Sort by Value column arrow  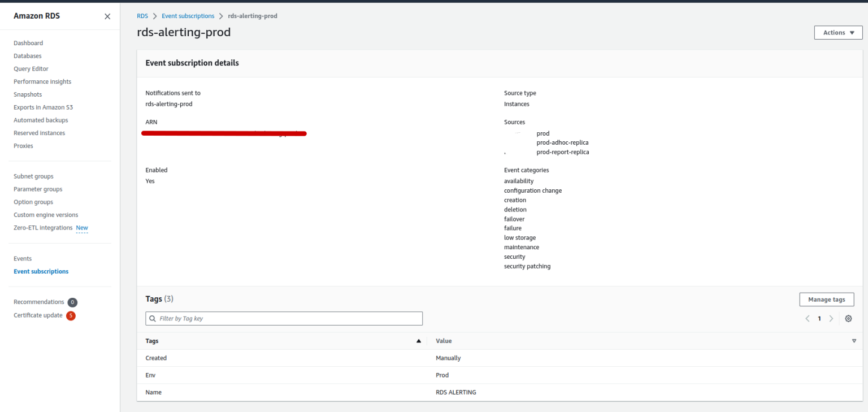[854, 341]
